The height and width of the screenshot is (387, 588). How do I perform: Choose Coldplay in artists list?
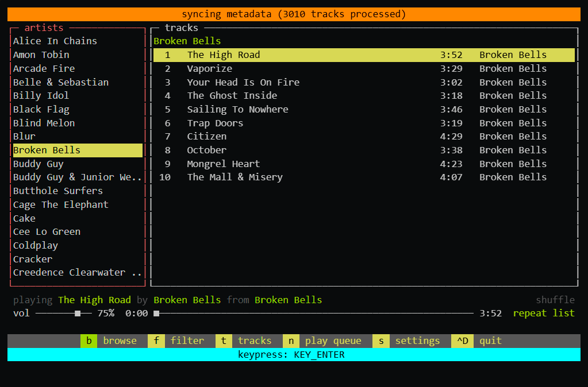(x=78, y=245)
